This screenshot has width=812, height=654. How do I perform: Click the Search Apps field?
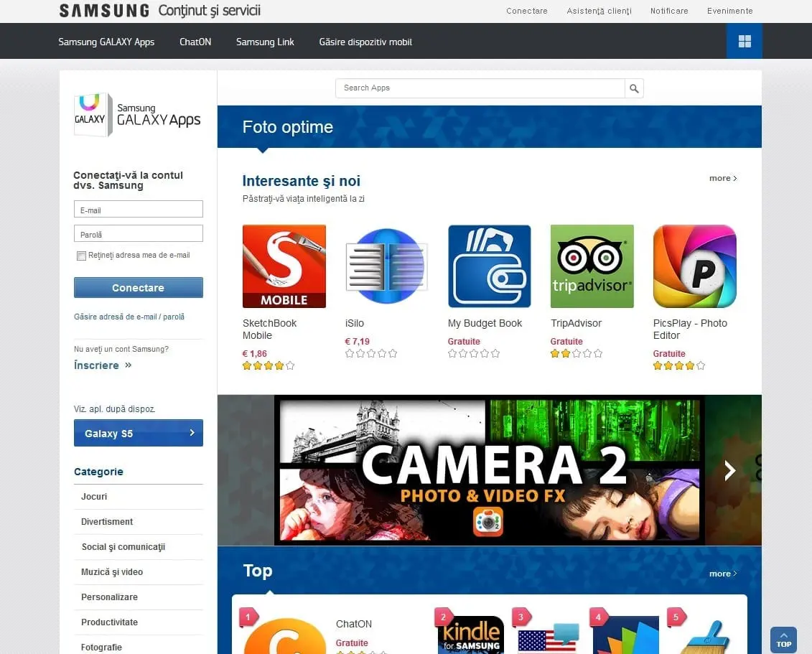point(480,88)
